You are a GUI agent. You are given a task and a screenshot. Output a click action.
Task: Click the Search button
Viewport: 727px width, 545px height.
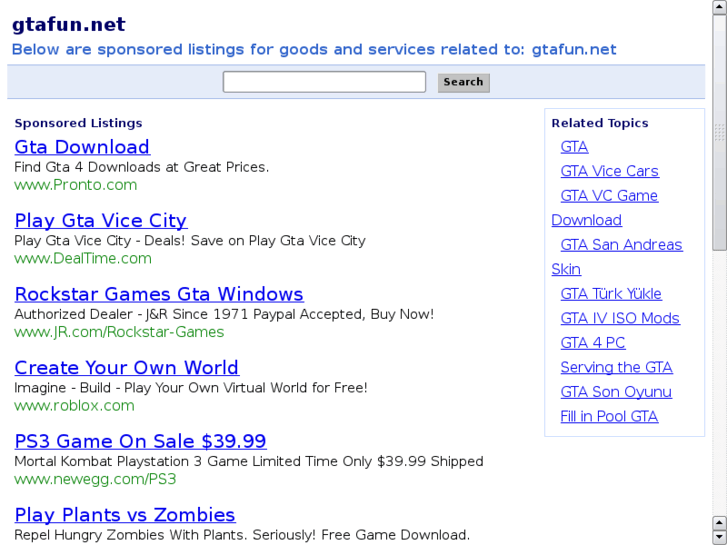click(464, 83)
